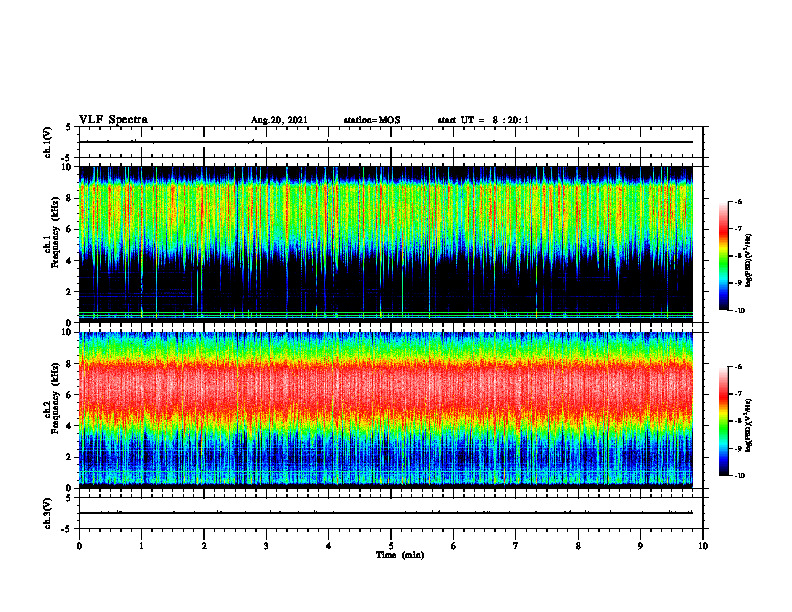The height and width of the screenshot is (612, 792).
Task: Click inside the ch.1 spectrogram panel
Action: 386,244
